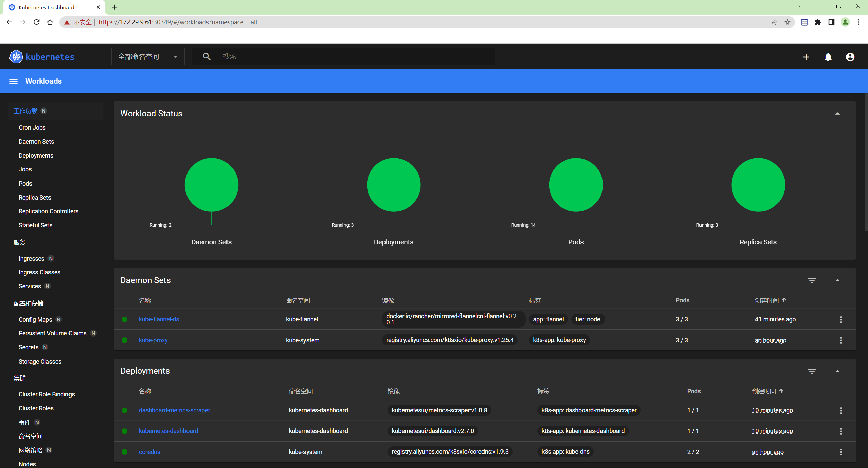This screenshot has width=868, height=468.
Task: Select Pods in sidebar
Action: 25,184
